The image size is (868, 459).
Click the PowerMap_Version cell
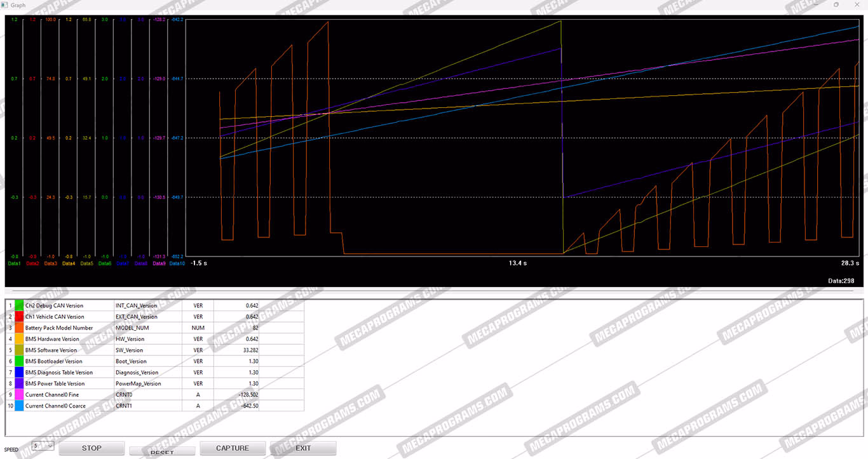[138, 383]
